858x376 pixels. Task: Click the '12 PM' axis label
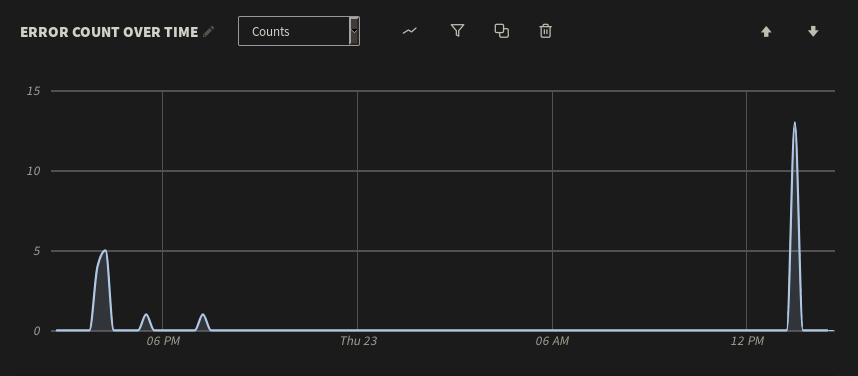tap(747, 341)
